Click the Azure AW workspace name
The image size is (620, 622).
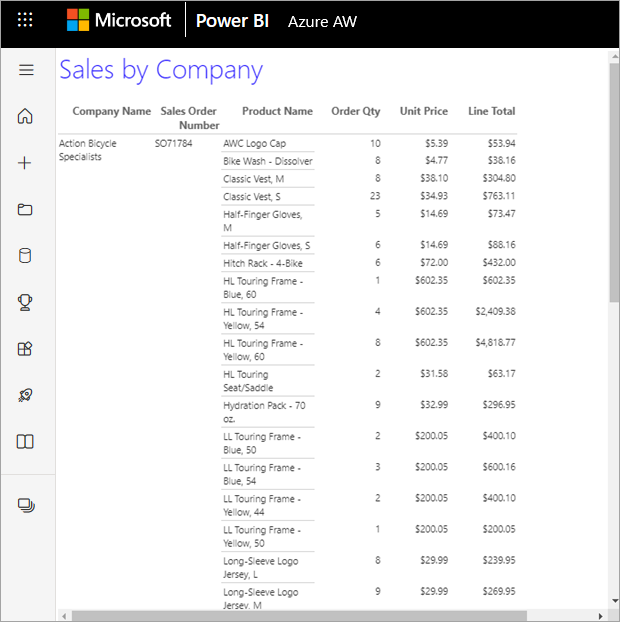click(x=322, y=22)
